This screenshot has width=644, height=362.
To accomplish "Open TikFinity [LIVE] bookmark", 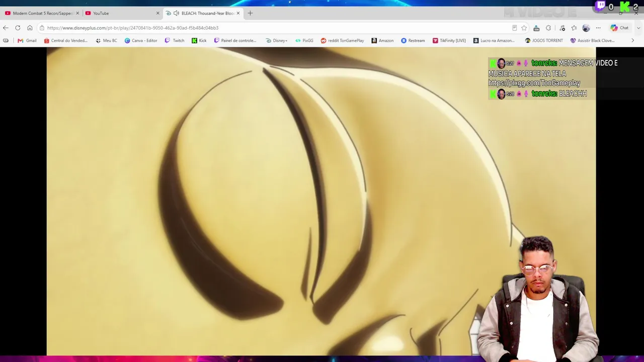I will 449,40.
